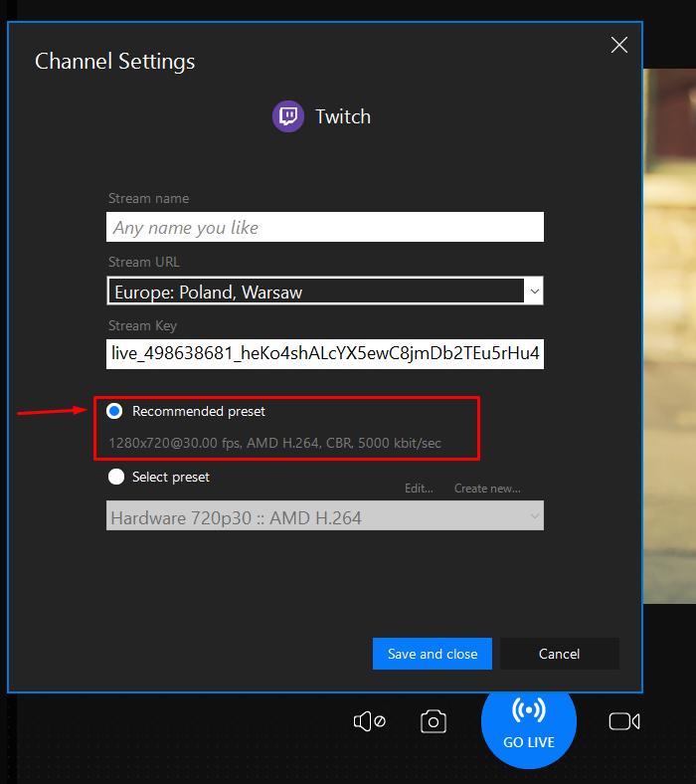This screenshot has height=784, width=696.
Task: Click the 1280x720@30.00 fps preset description
Action: coord(274,443)
